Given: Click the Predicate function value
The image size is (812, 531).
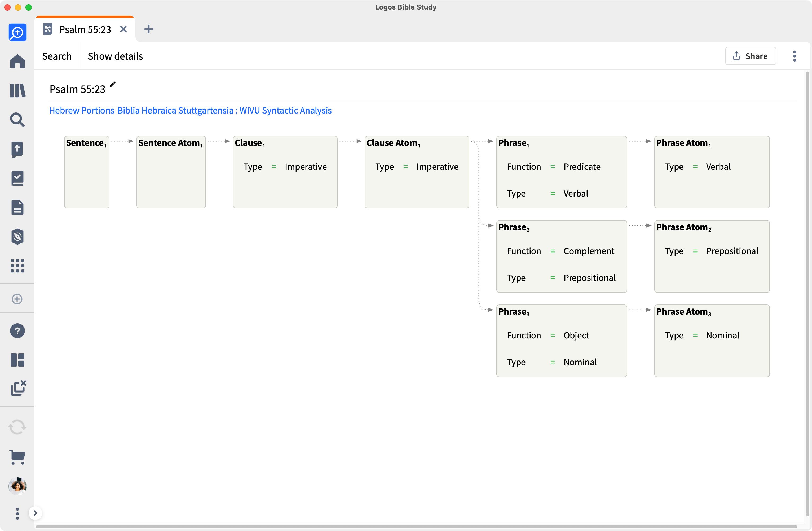Looking at the screenshot, I should coord(582,167).
